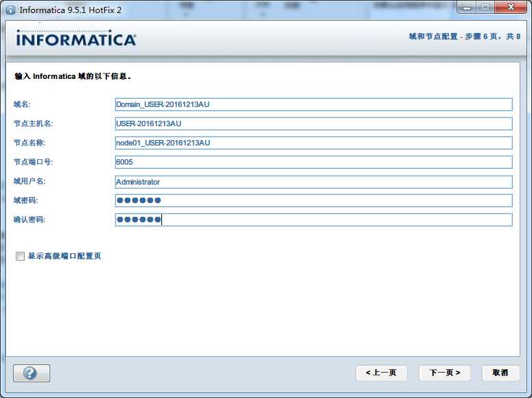Screen dimensions: 532x398
Task: Click the heading 输入 Informatica 域的以下信息
Action: click(x=73, y=76)
